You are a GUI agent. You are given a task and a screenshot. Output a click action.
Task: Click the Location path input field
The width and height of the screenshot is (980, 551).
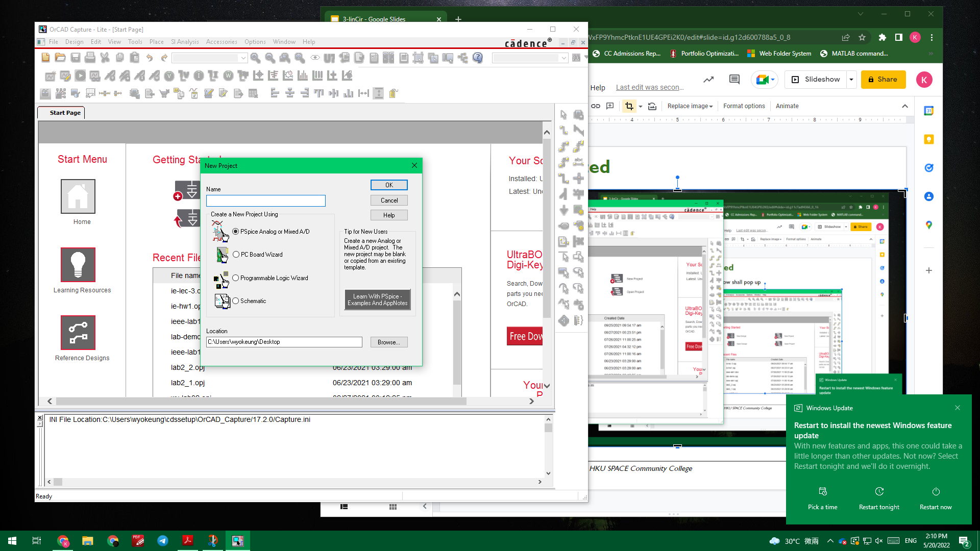pos(284,342)
